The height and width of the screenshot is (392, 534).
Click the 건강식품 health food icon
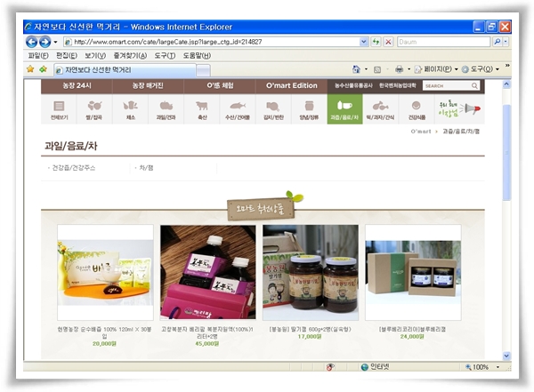click(x=416, y=110)
